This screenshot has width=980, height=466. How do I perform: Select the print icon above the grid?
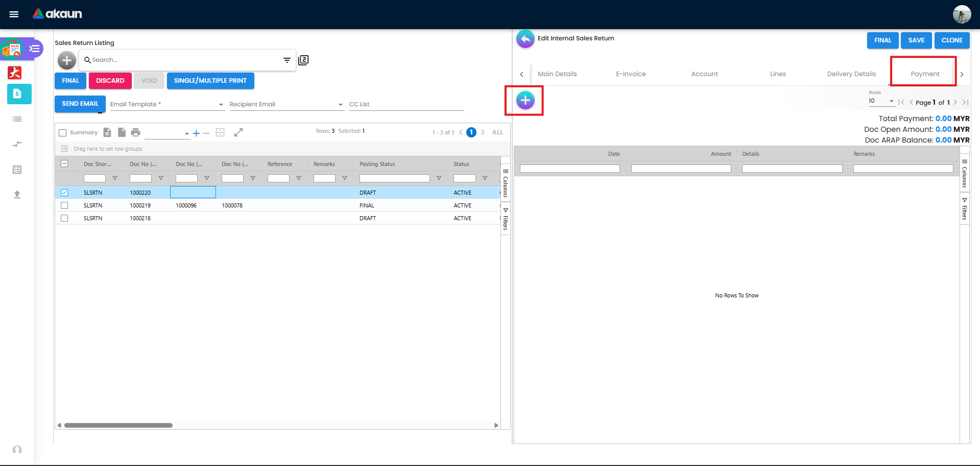135,132
